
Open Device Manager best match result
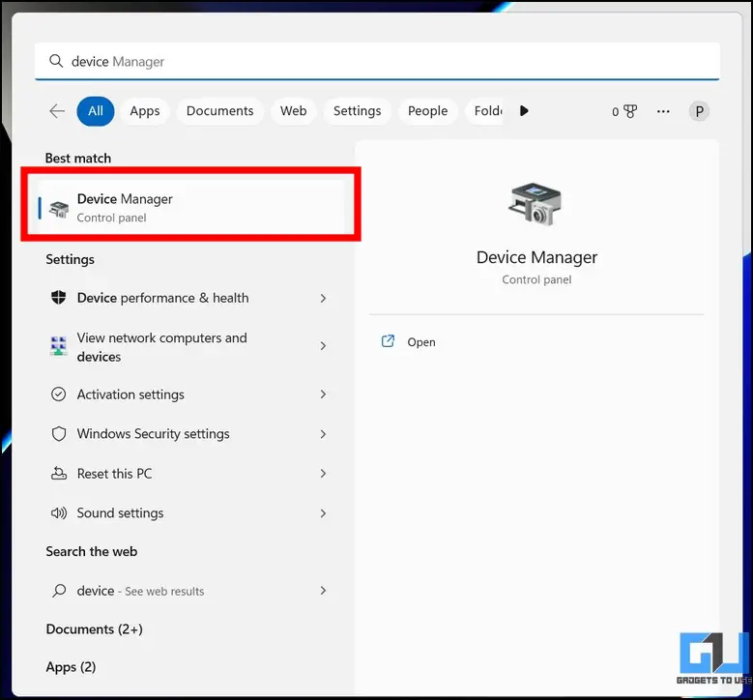coord(191,208)
